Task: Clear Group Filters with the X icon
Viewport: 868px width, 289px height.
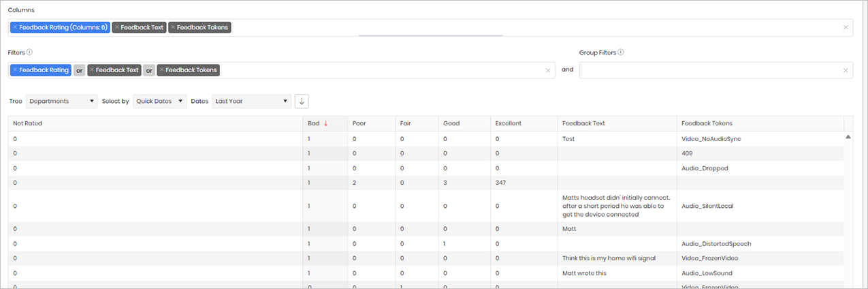Action: (846, 70)
